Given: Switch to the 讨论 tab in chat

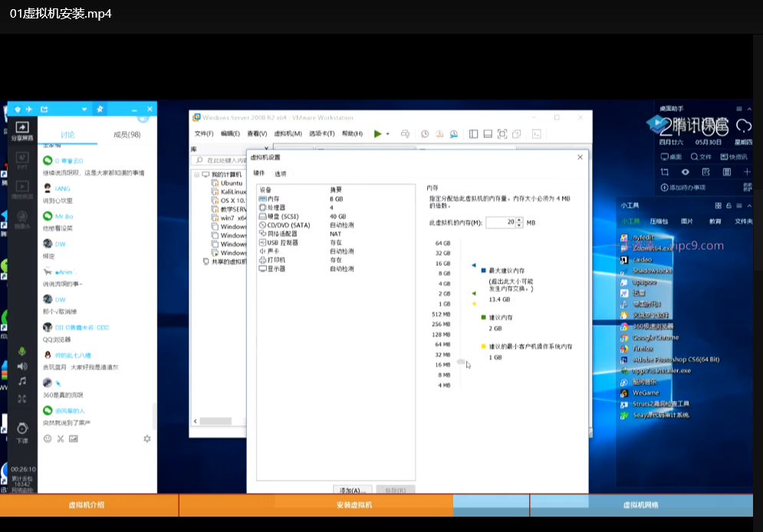Looking at the screenshot, I should pyautogui.click(x=67, y=135).
